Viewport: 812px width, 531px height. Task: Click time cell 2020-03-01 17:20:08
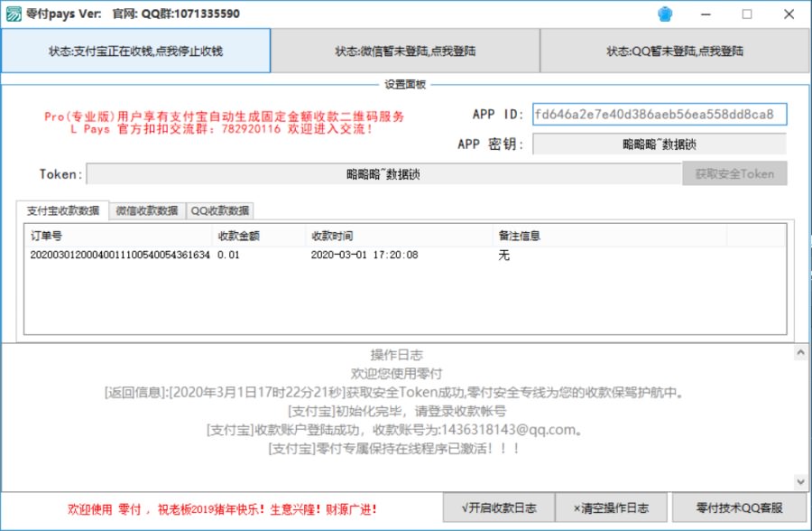click(364, 255)
